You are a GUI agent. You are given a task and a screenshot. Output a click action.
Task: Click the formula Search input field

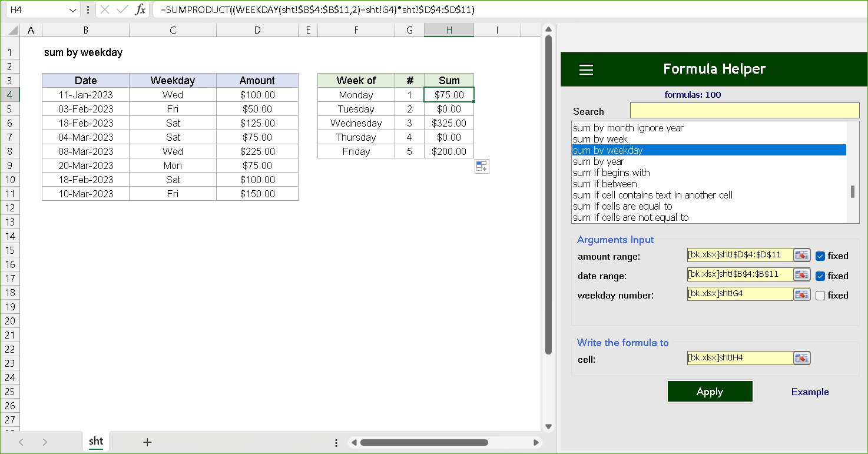(x=744, y=111)
